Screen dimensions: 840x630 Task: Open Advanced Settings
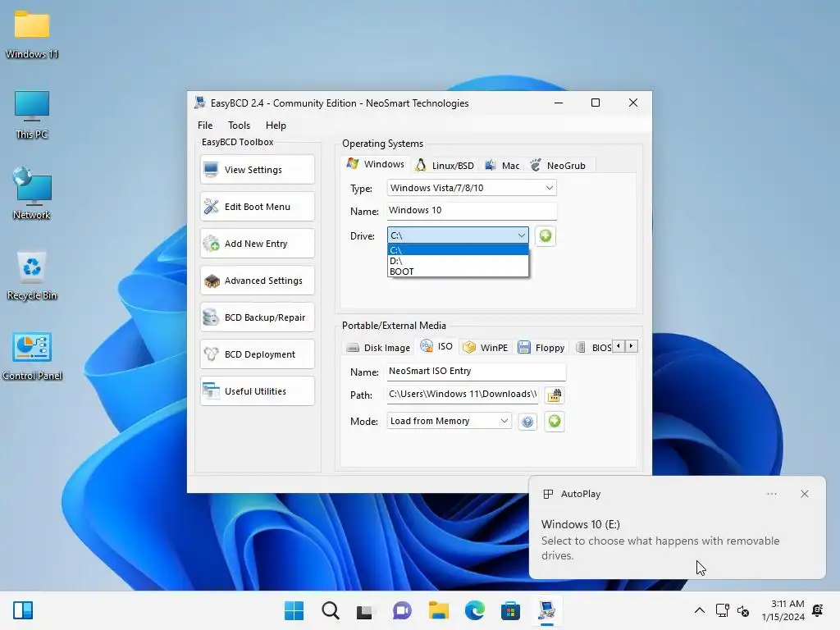tap(257, 281)
